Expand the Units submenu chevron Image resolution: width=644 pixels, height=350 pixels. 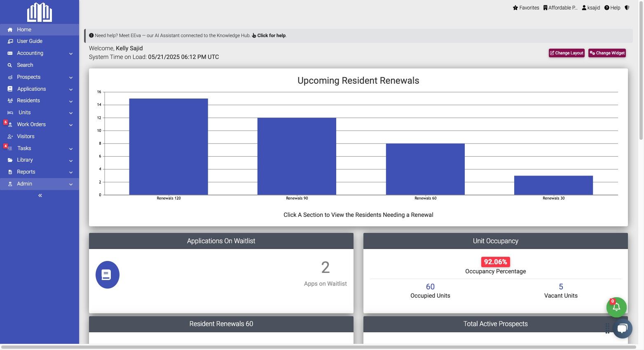click(x=71, y=113)
